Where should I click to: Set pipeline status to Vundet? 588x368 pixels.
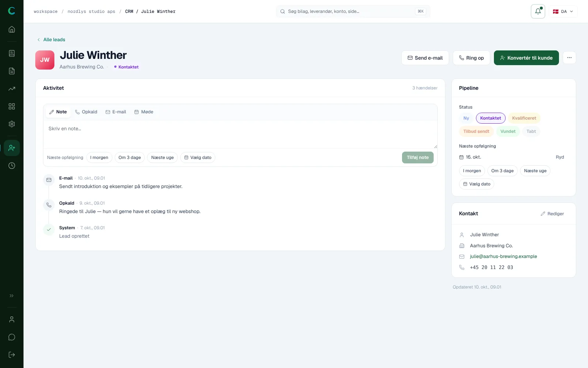pos(508,131)
